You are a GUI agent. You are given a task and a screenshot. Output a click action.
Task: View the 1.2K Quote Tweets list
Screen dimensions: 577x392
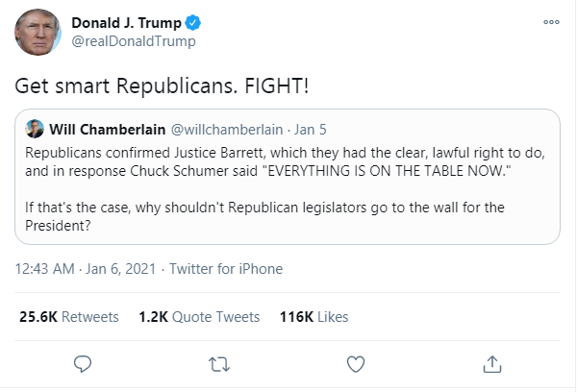pyautogui.click(x=199, y=316)
